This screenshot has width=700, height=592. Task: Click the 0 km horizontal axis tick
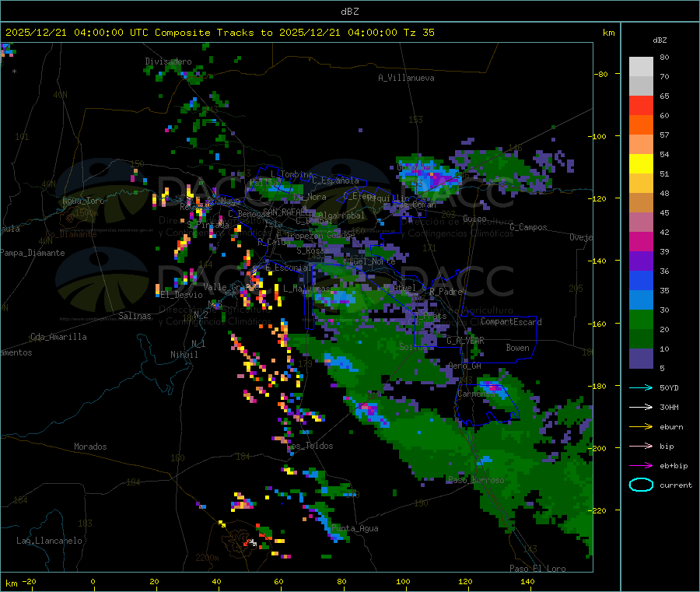coord(93,581)
